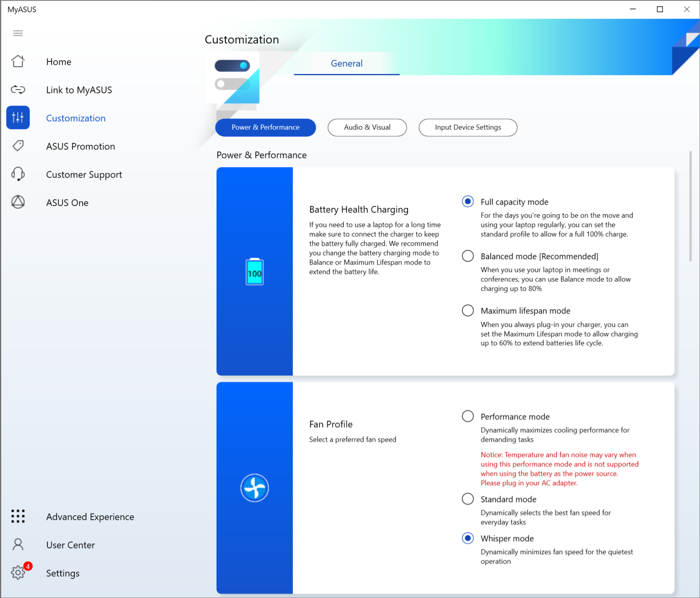The width and height of the screenshot is (700, 598).
Task: Select Maximum lifespan mode radio button
Action: point(468,310)
